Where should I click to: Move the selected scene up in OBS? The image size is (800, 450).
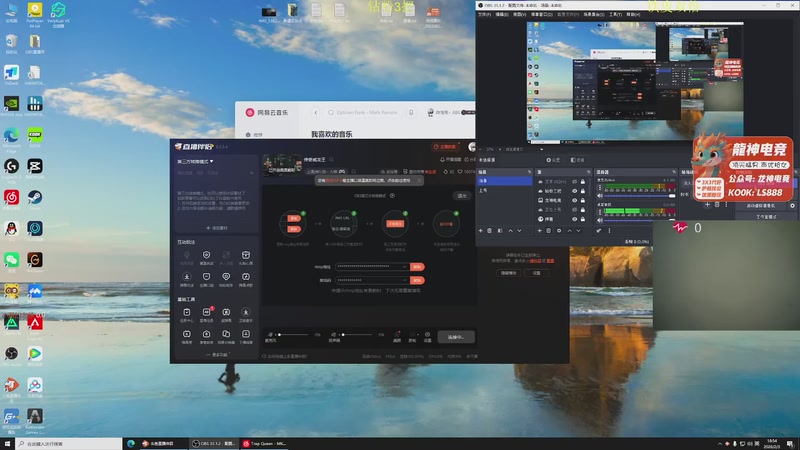coord(510,231)
